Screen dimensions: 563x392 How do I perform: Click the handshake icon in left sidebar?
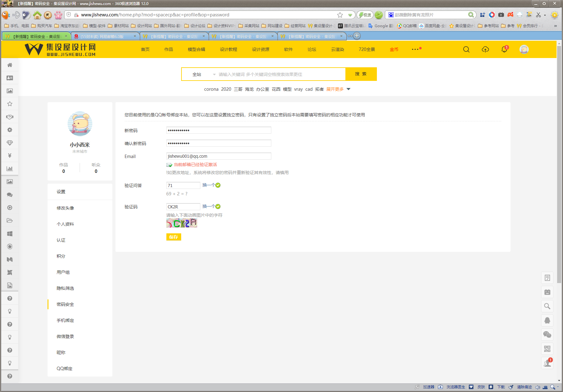10,117
